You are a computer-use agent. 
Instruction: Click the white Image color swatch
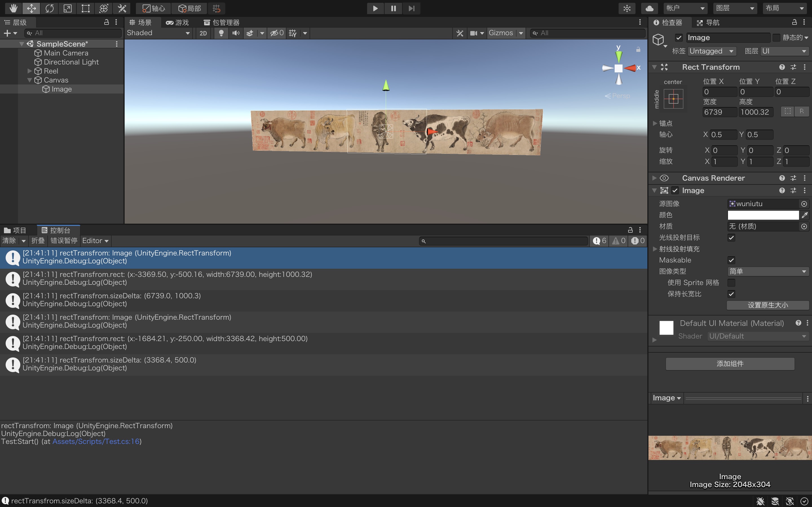pos(763,215)
